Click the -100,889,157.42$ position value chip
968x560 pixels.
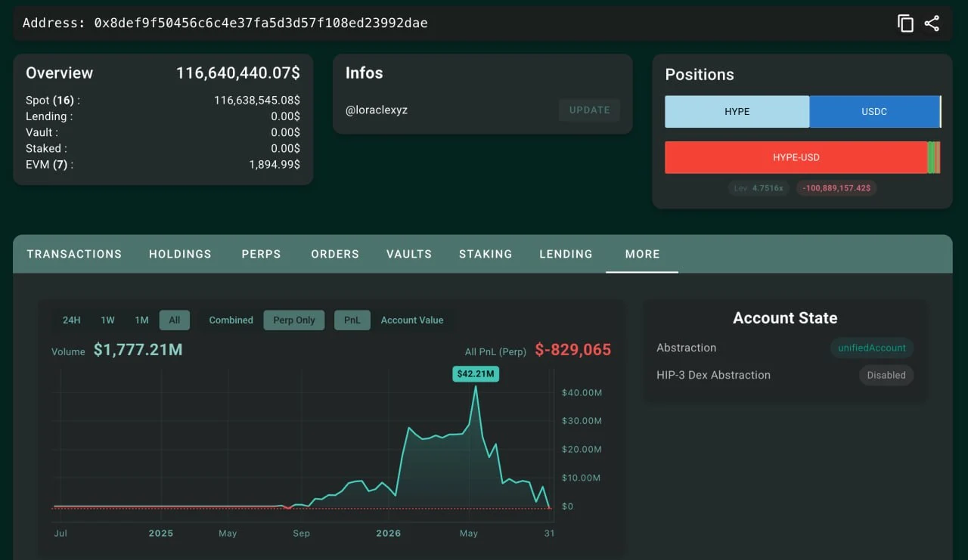836,187
